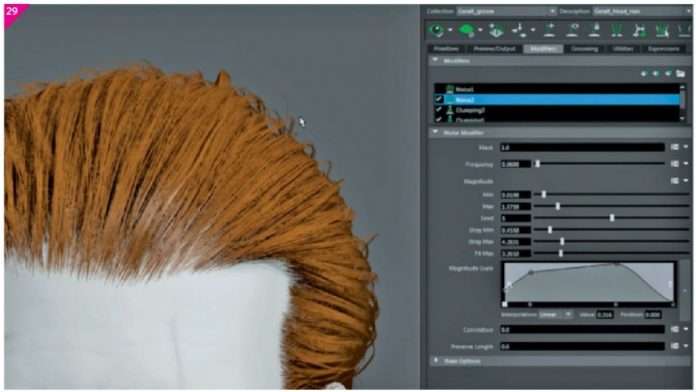Toggle checkbox of last visible Clumping modifier

tap(439, 119)
